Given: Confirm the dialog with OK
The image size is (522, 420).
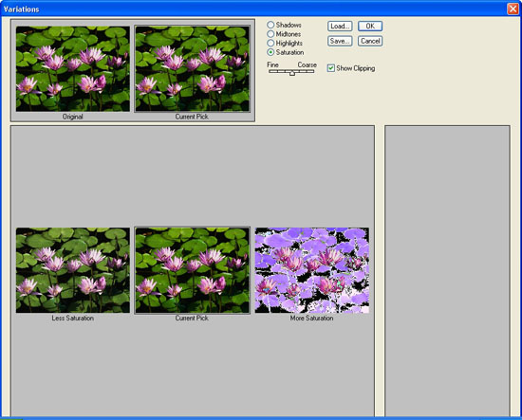Looking at the screenshot, I should (x=370, y=27).
